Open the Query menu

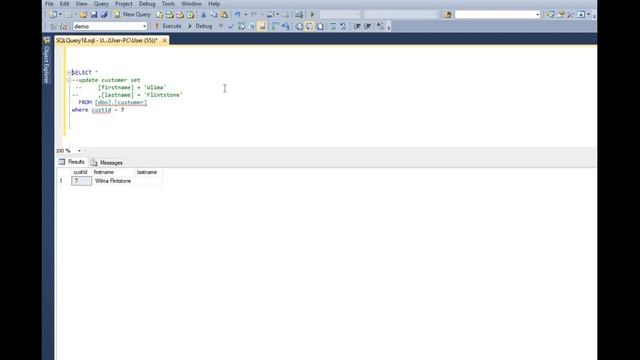(101, 4)
